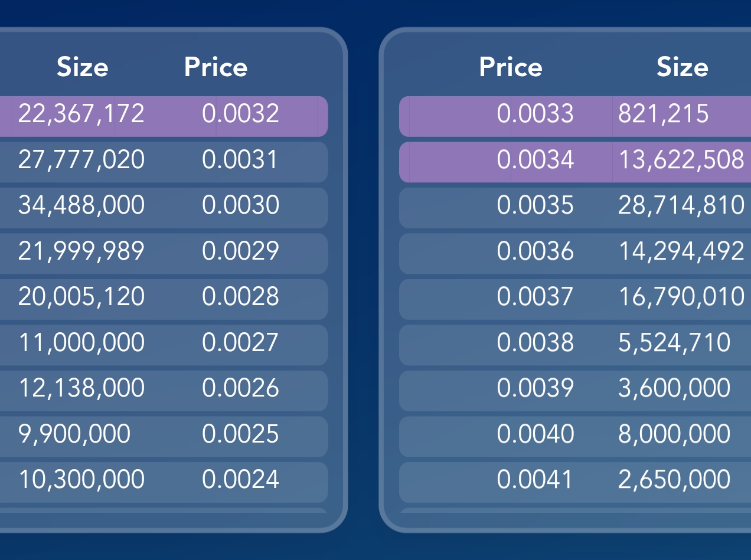
Task: Click the 0.0028 bid price
Action: (240, 296)
